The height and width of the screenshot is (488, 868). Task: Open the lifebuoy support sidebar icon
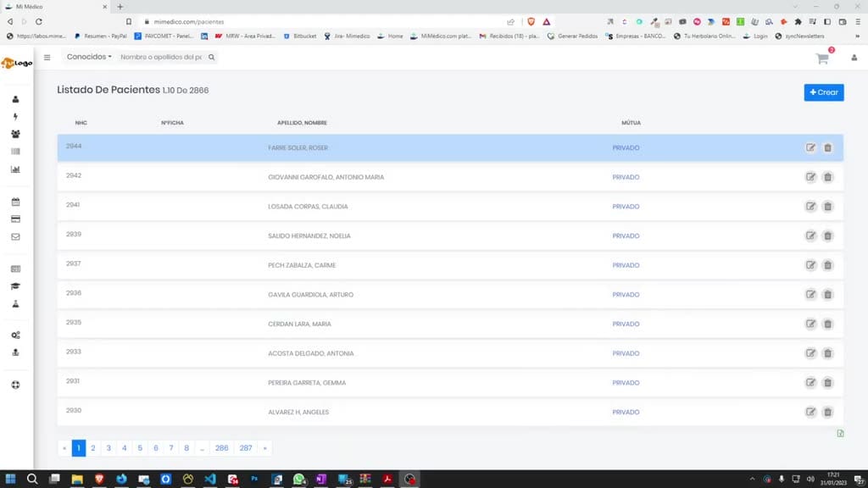(15, 385)
